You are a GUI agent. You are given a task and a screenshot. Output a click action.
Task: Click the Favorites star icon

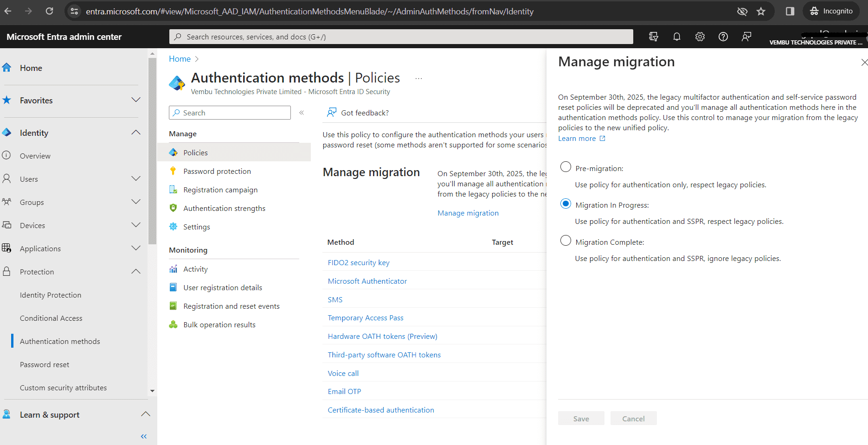[6, 100]
